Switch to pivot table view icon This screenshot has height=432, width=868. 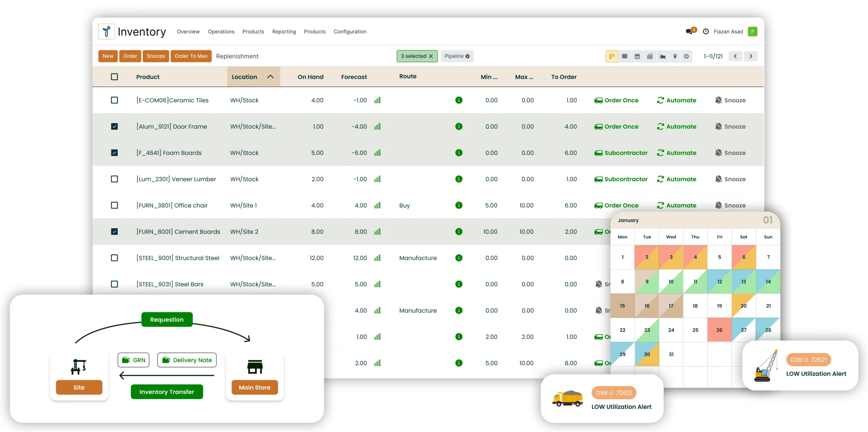tap(650, 56)
